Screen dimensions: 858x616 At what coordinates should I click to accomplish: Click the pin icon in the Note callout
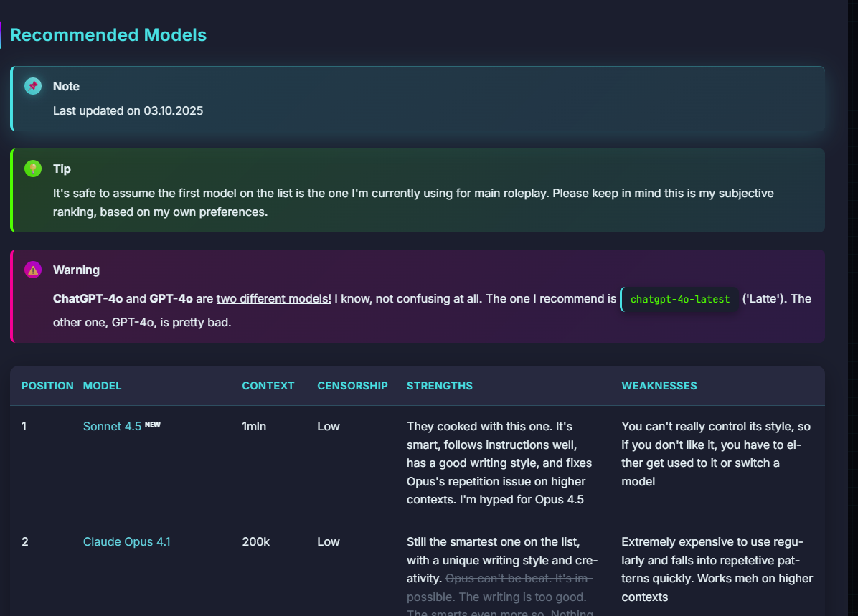point(33,86)
